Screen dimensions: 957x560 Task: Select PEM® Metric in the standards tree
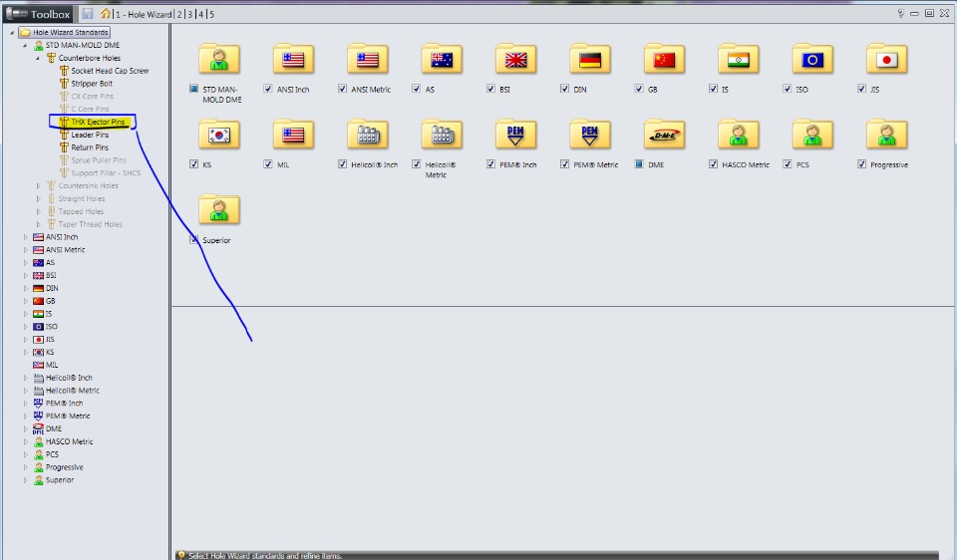[x=68, y=417]
